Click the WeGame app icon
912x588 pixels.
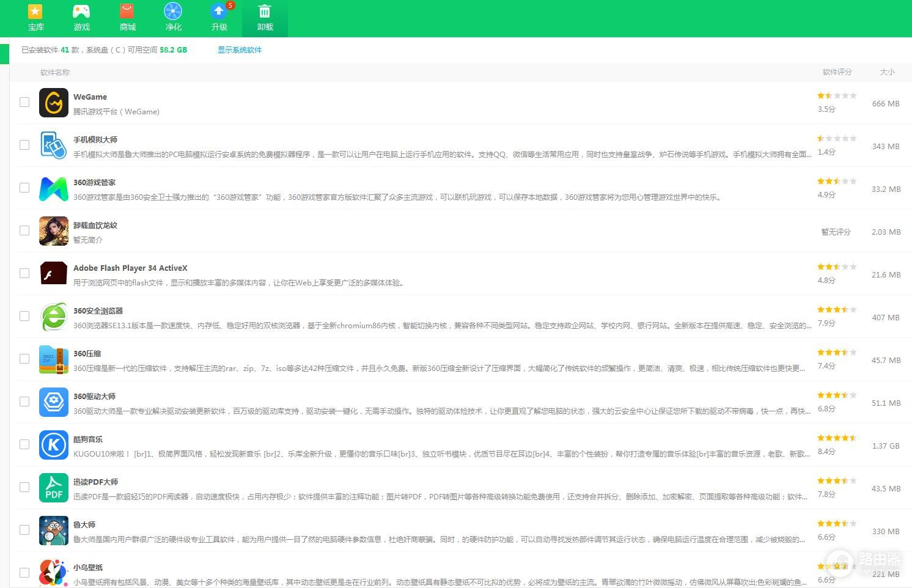coord(54,103)
